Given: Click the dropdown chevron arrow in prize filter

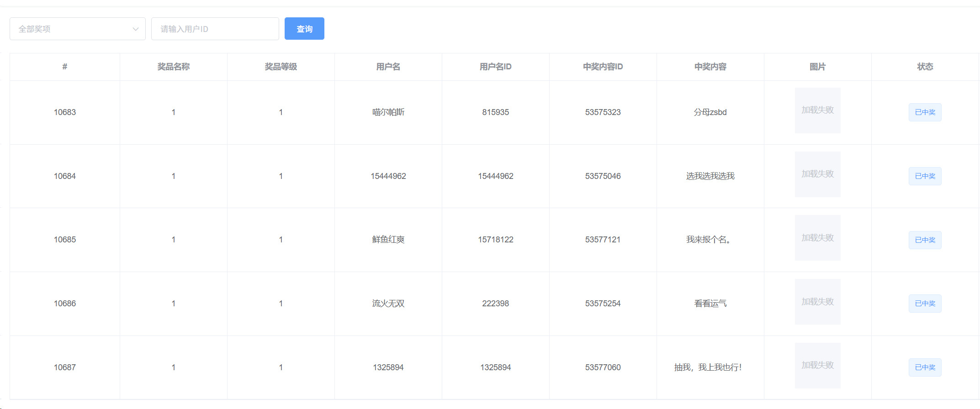Looking at the screenshot, I should [x=135, y=29].
